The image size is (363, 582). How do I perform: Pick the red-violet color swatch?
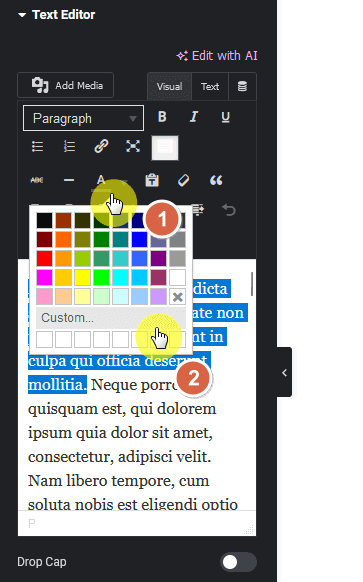(158, 277)
